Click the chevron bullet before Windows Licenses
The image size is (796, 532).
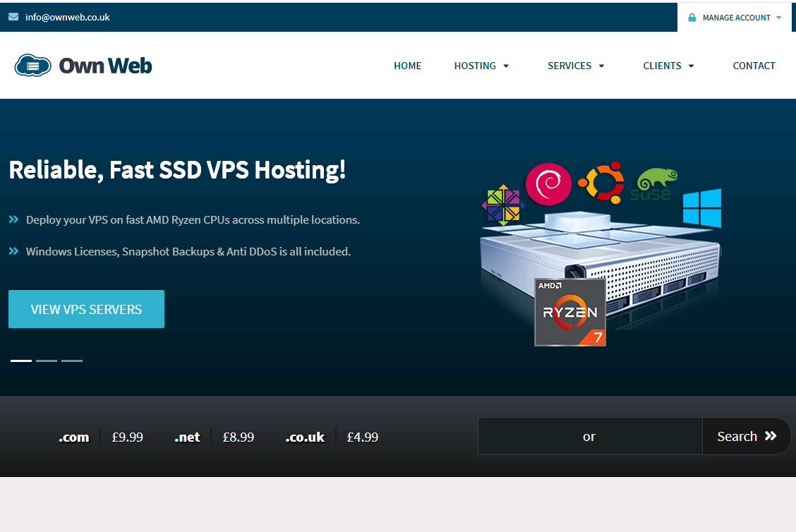(x=13, y=250)
